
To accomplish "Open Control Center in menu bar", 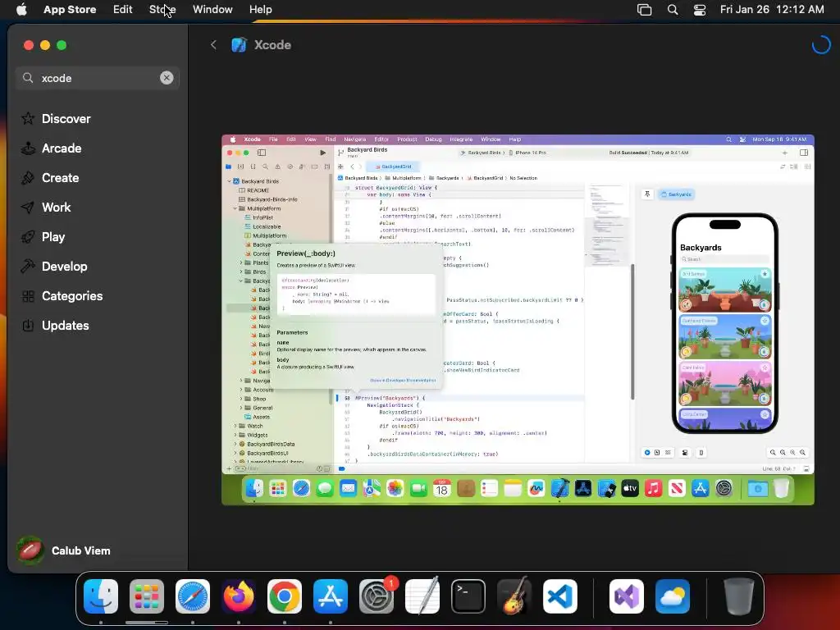I will pyautogui.click(x=700, y=9).
